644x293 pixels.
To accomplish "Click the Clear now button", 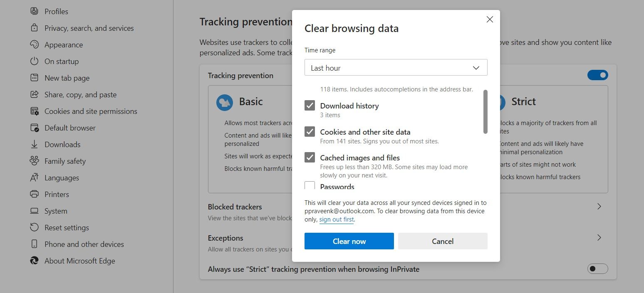I will [x=349, y=241].
